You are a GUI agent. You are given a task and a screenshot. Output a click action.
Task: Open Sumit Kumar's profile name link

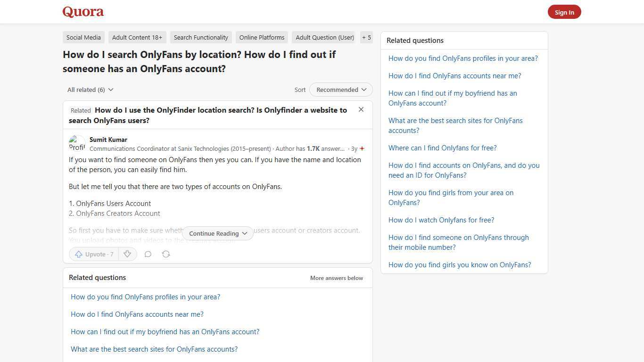108,140
